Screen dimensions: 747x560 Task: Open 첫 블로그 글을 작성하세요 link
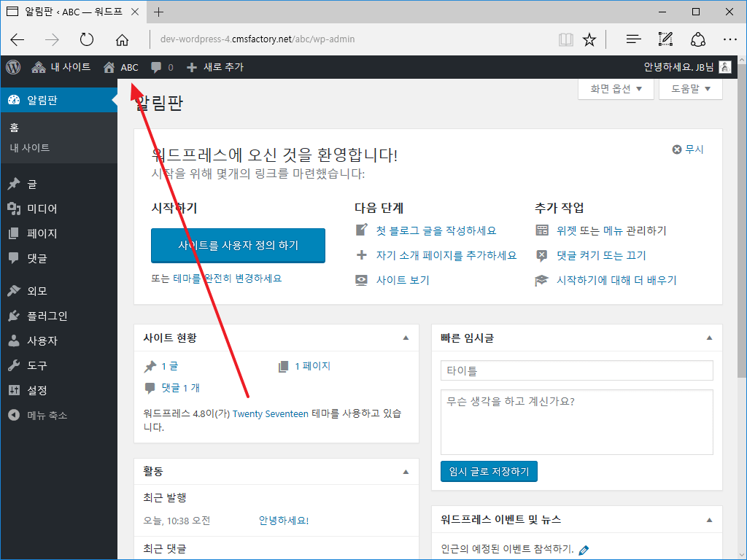(x=436, y=230)
